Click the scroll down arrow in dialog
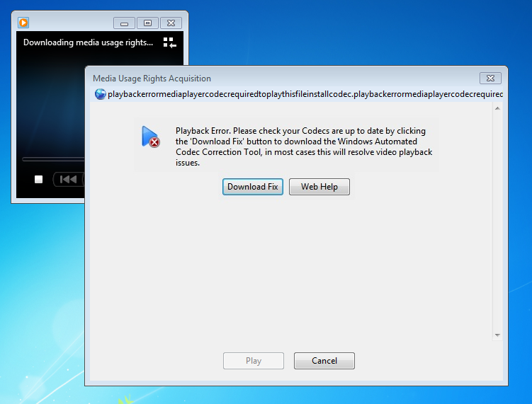 (x=497, y=335)
